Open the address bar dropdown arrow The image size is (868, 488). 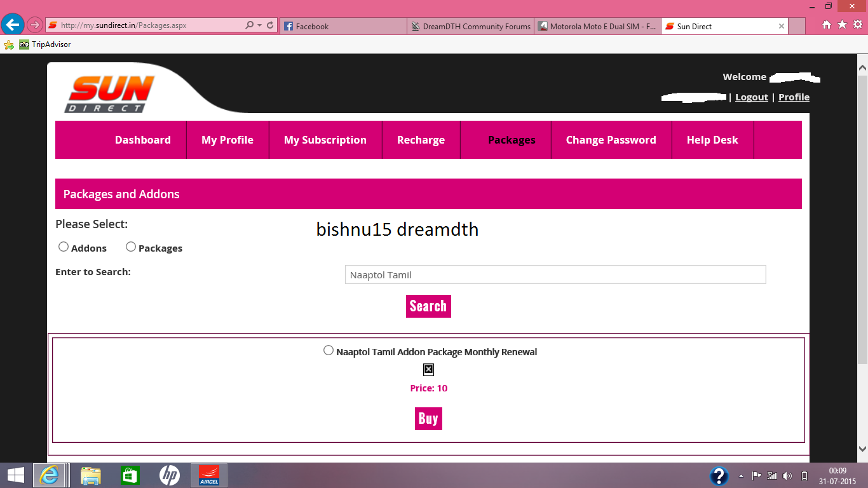[x=259, y=25]
